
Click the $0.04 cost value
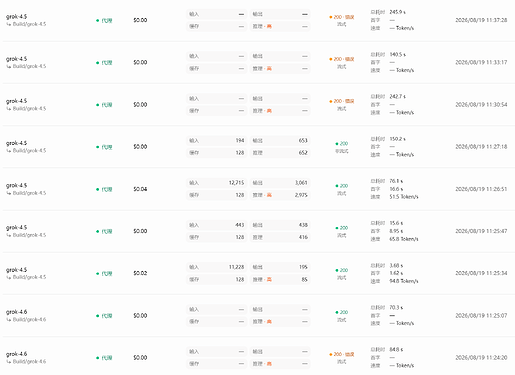pos(140,189)
